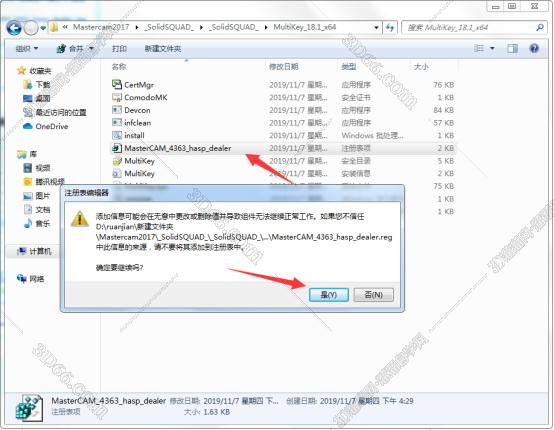Viewport: 554px width, 430px height.
Task: Click the 1.63 KB size in details pane
Action: click(x=217, y=412)
